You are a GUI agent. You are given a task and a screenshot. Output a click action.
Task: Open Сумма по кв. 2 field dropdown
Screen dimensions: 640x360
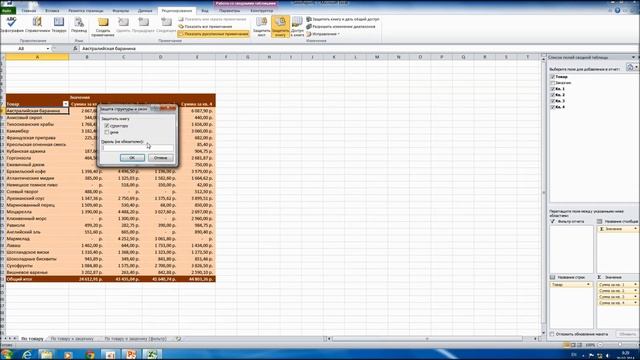(x=635, y=291)
